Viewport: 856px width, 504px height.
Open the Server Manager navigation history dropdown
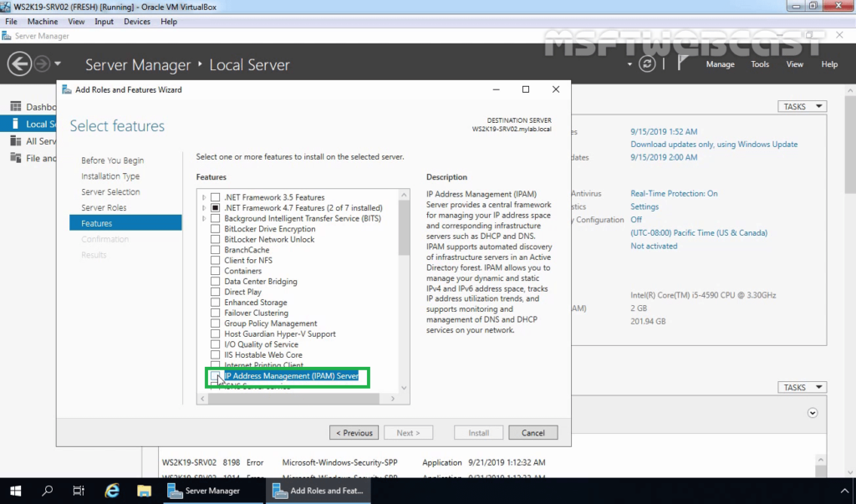[x=58, y=64]
